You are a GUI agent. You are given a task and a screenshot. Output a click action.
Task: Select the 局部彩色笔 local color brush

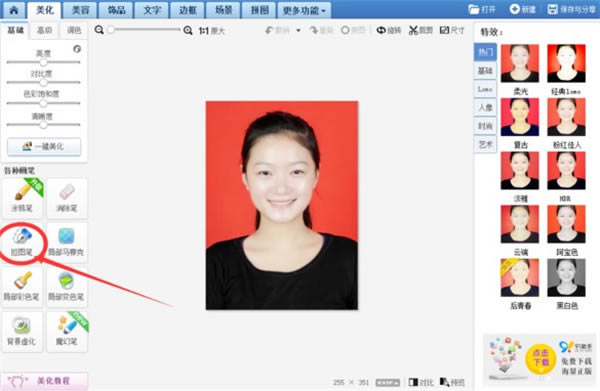(22, 287)
